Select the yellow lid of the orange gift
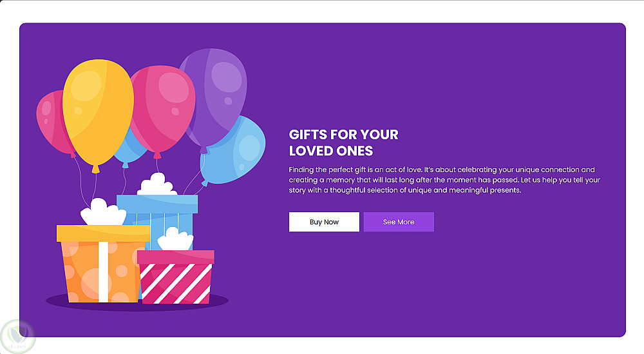The height and width of the screenshot is (354, 644). point(103,233)
